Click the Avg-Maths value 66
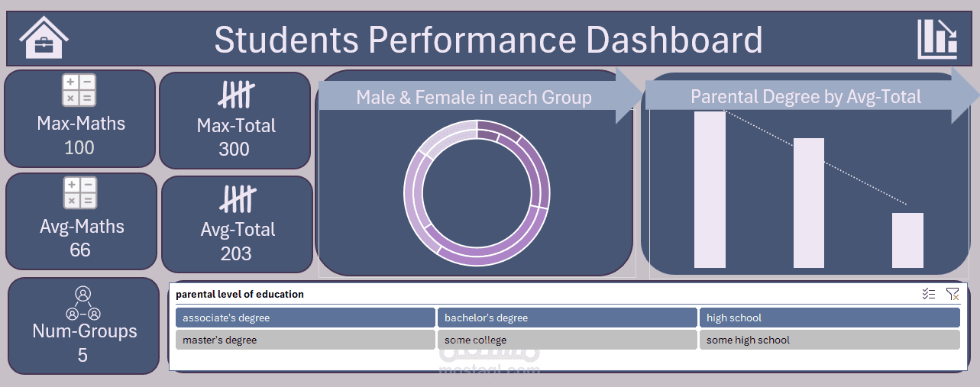 click(x=80, y=250)
